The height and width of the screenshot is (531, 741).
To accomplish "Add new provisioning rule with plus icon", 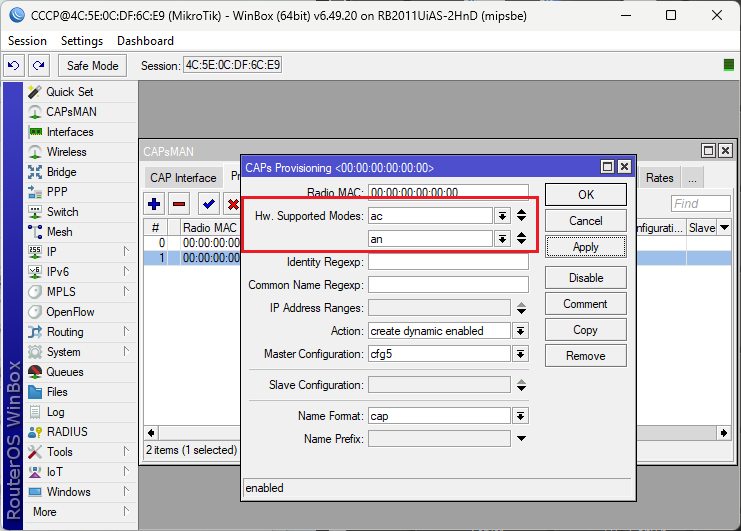I will click(x=154, y=204).
